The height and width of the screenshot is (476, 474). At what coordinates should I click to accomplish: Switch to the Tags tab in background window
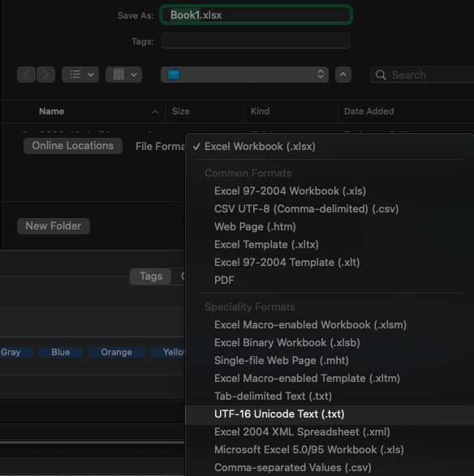[151, 277]
